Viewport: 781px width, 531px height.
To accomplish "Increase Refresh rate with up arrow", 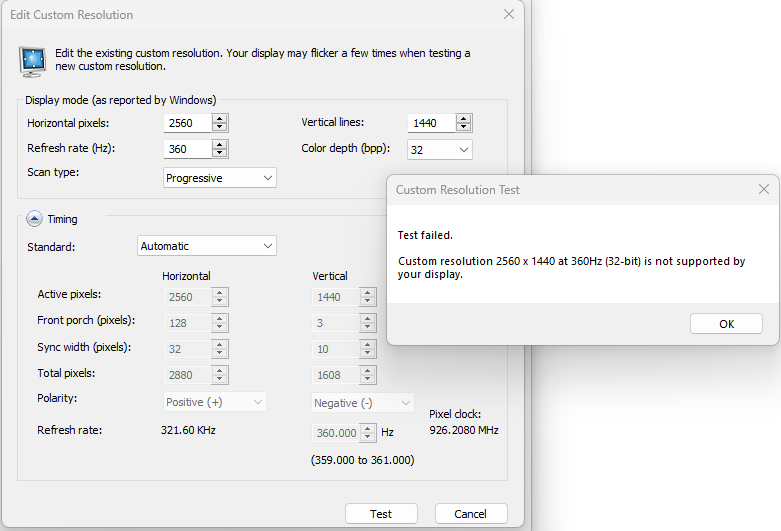I will [x=220, y=144].
